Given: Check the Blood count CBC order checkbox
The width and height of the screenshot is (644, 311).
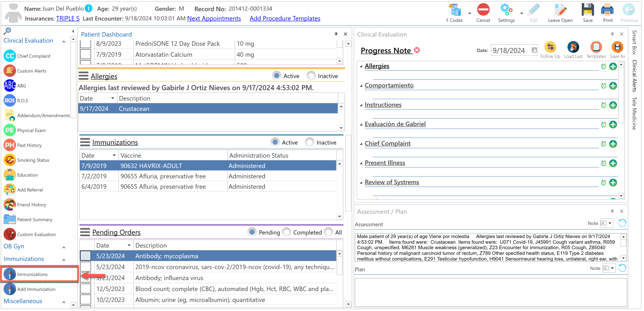Looking at the screenshot, I should pos(85,289).
